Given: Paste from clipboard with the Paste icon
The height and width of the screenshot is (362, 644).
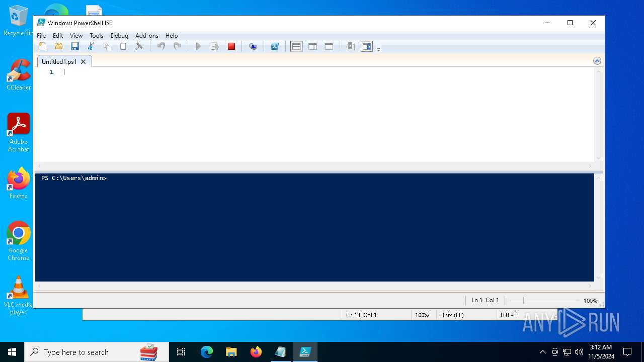Looking at the screenshot, I should pos(123,47).
